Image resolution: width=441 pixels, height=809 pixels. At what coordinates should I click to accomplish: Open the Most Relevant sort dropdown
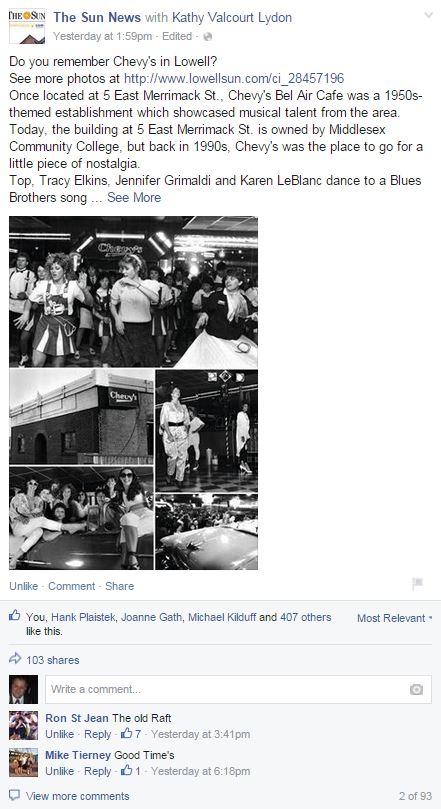pos(395,618)
